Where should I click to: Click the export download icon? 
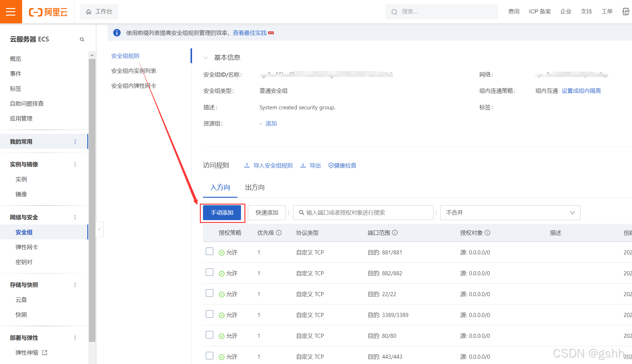point(303,165)
